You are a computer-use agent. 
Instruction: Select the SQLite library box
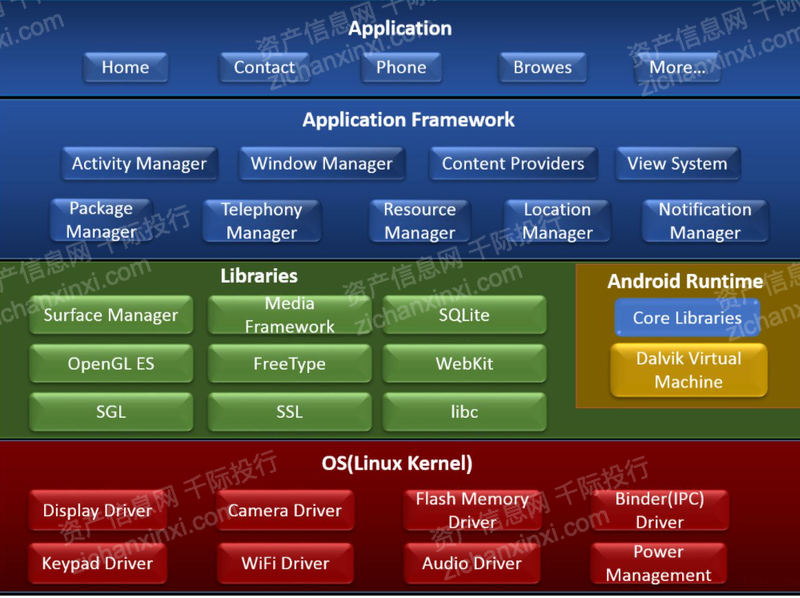pos(464,316)
